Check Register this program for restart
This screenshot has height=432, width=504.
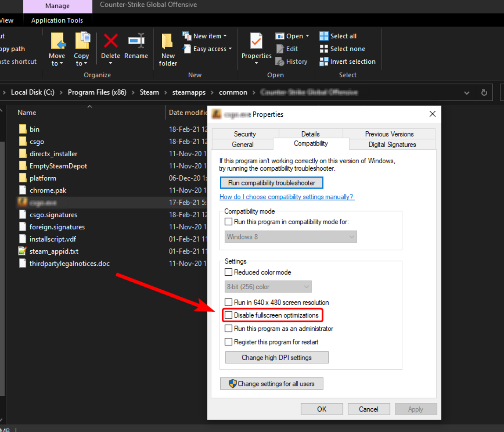[228, 342]
